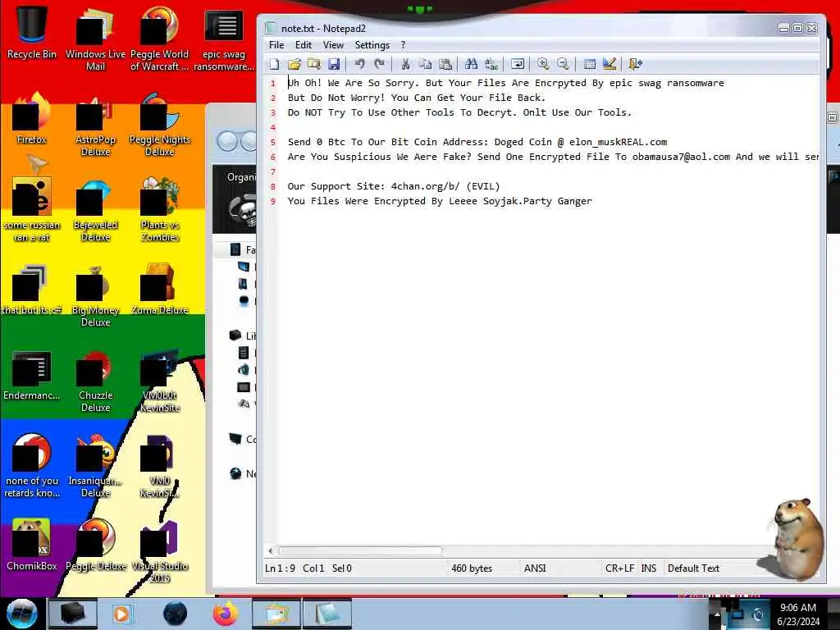The width and height of the screenshot is (840, 630).
Task: Save note.txt with the floppy disk icon
Action: pyautogui.click(x=334, y=64)
